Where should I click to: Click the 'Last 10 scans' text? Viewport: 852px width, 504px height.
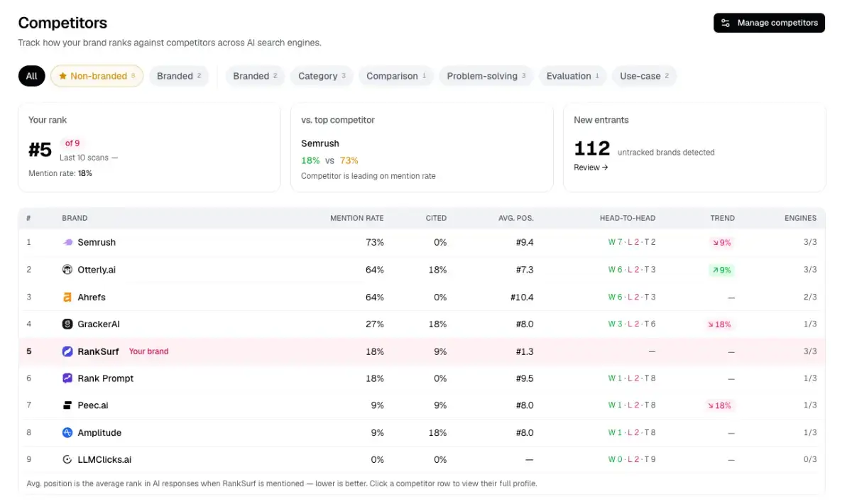(x=85, y=158)
